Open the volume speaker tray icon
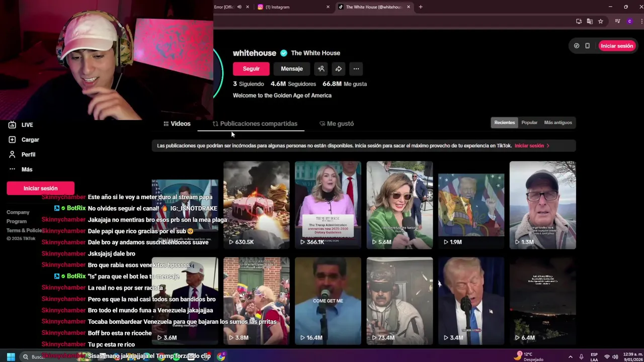This screenshot has width=644, height=362. pos(616,357)
